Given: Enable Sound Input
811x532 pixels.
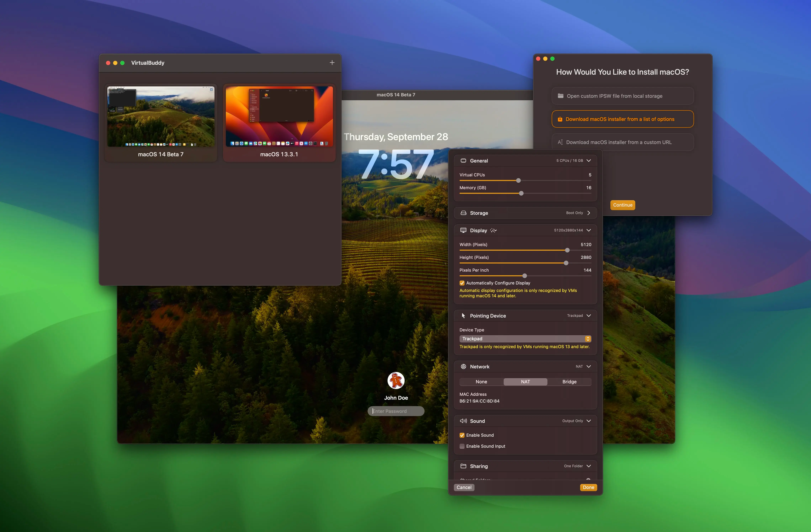Looking at the screenshot, I should point(462,446).
